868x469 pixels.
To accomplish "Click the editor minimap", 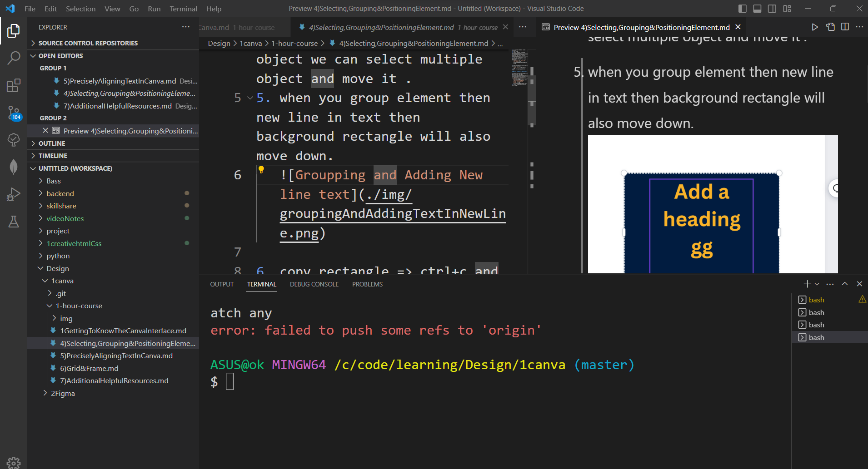I will click(x=519, y=68).
